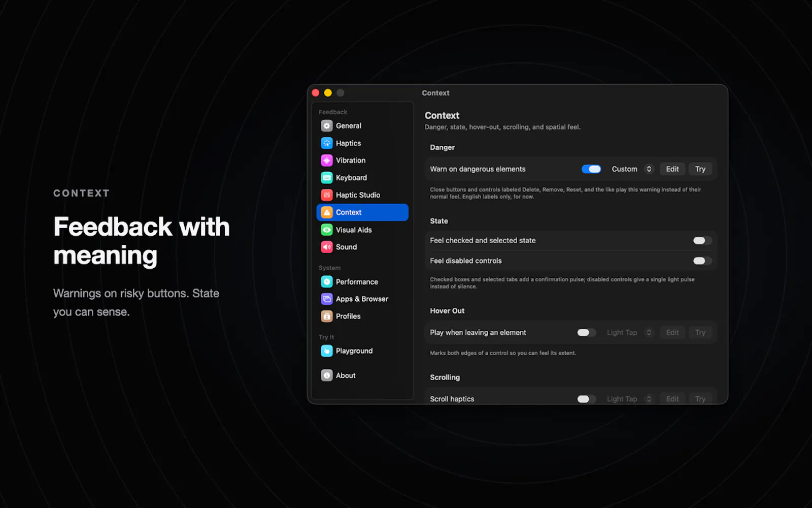Screen dimensions: 812x508
Task: Click the Sound speaker icon
Action: 327,247
